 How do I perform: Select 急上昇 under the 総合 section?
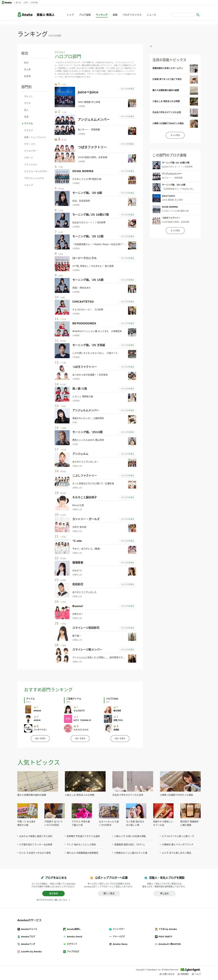(27, 69)
